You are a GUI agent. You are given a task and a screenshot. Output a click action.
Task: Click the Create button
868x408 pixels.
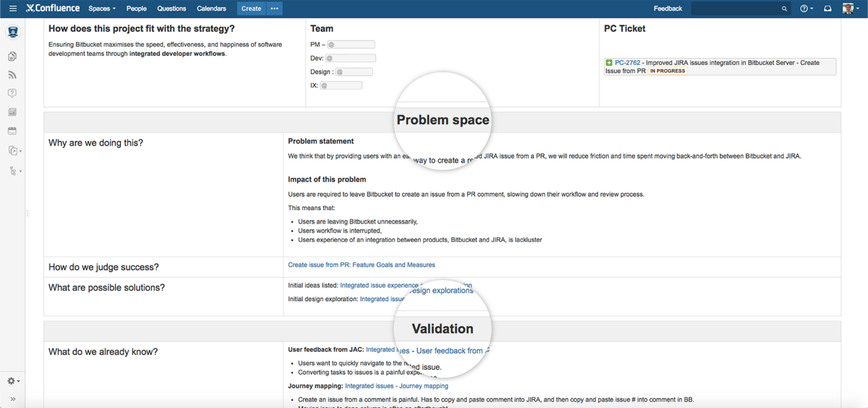click(251, 8)
